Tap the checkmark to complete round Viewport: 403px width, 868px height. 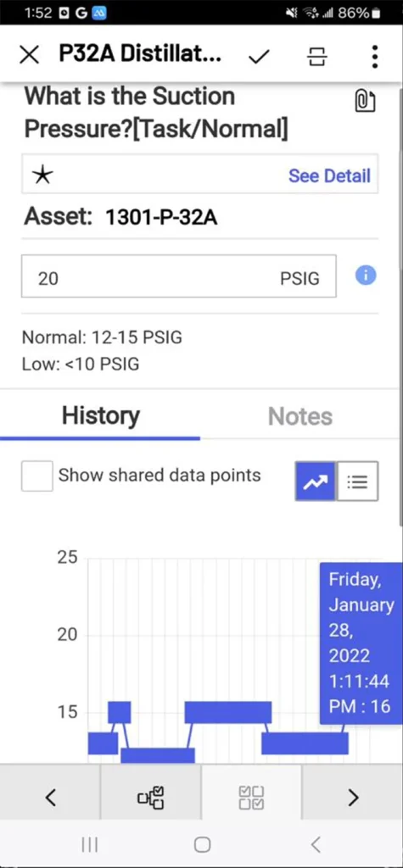pyautogui.click(x=259, y=55)
